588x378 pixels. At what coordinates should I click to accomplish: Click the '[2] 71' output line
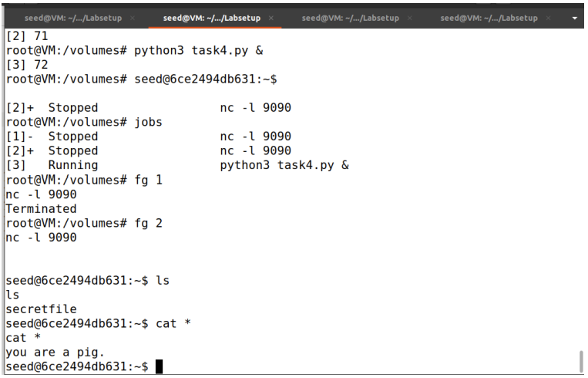pos(27,36)
